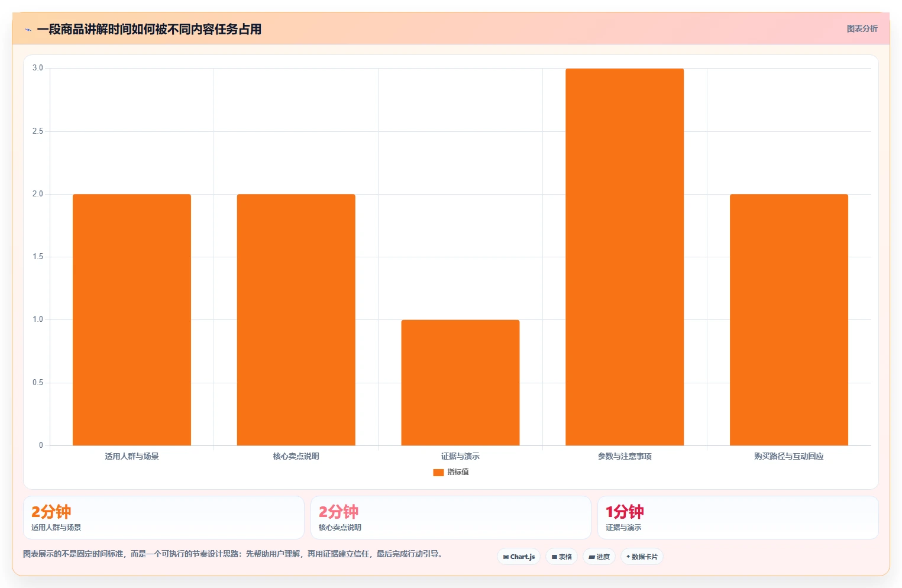The image size is (902, 588).
Task: Click the 表格 chip
Action: click(x=561, y=557)
